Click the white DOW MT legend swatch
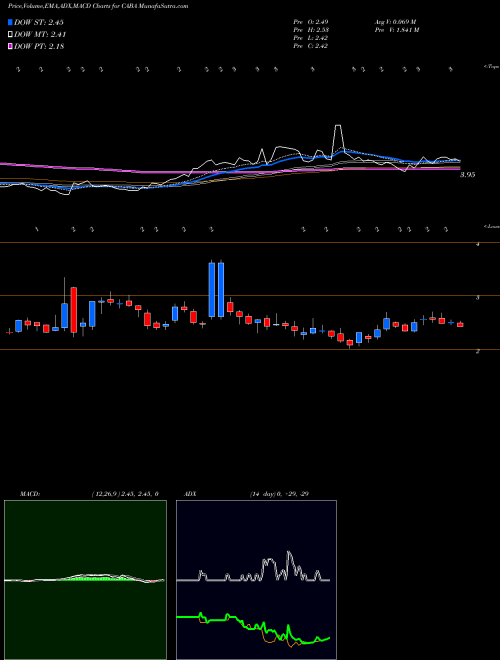Viewport: 500px width, 660px height. (x=10, y=35)
